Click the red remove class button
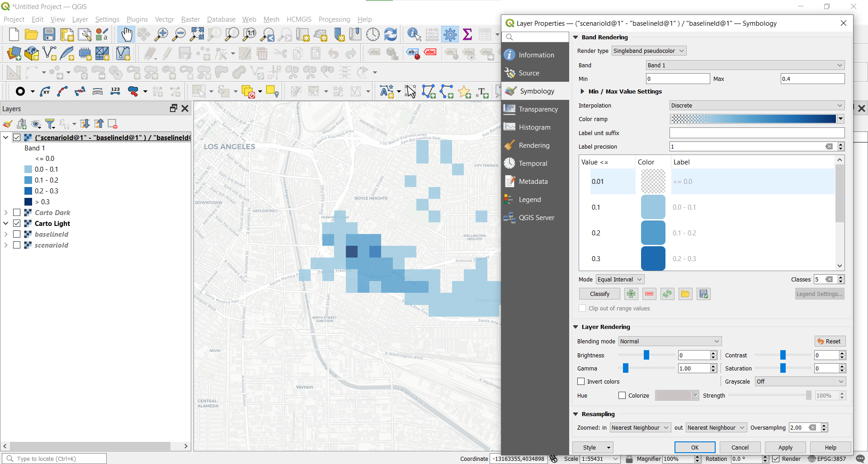 [x=649, y=294]
